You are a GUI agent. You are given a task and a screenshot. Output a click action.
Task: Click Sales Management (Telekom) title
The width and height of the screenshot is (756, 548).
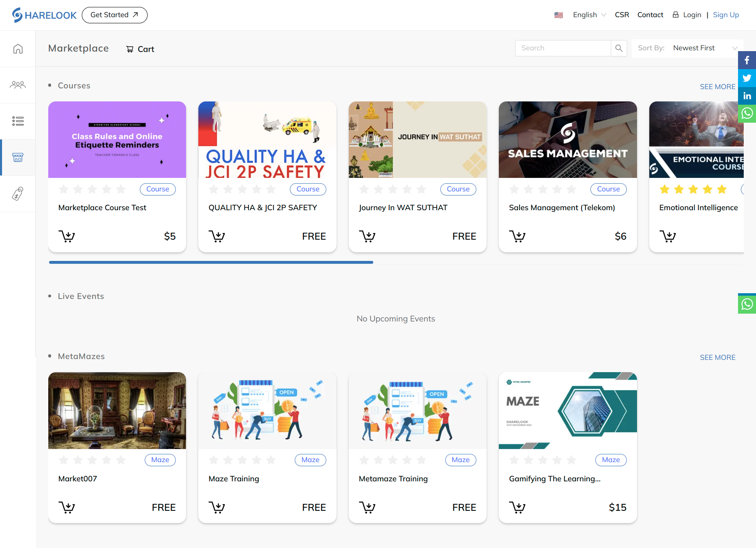[x=562, y=208]
